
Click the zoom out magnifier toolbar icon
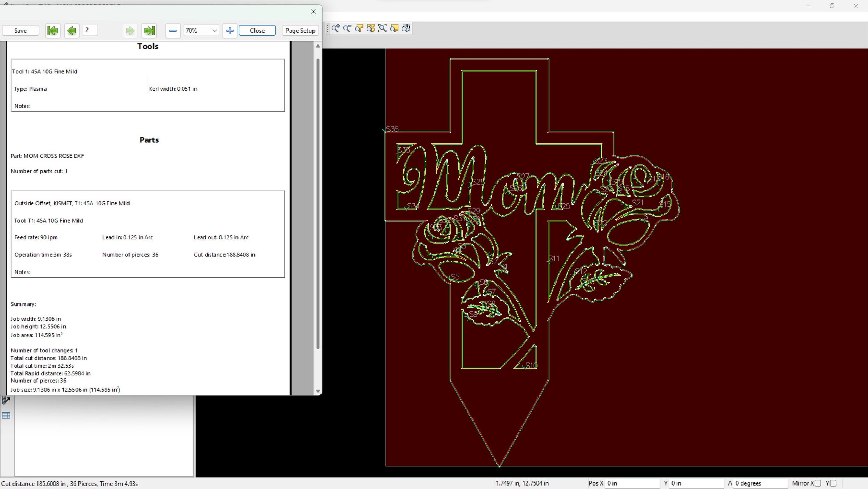[347, 28]
